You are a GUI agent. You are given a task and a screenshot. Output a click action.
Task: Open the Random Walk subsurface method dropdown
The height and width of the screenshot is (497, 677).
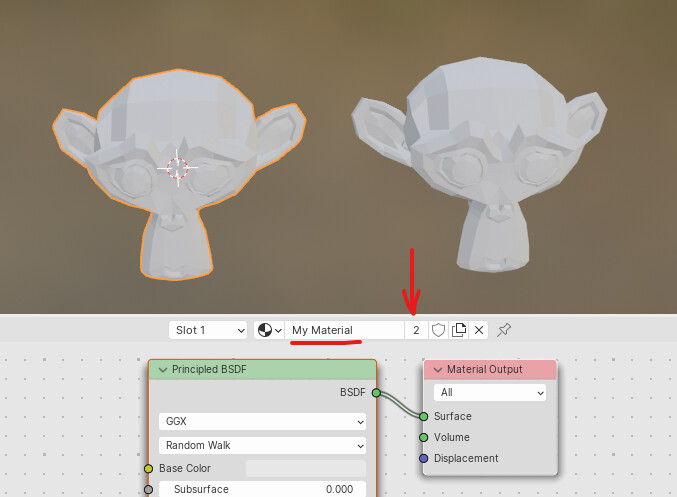tap(263, 445)
